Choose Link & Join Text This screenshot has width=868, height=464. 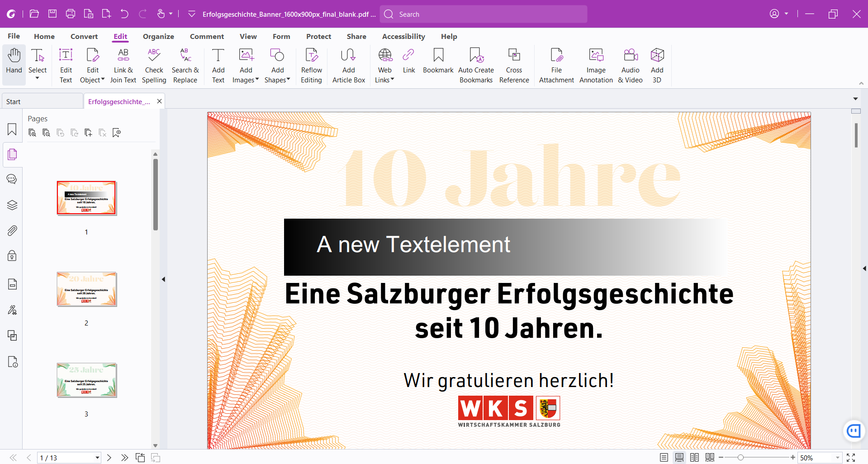click(x=123, y=65)
